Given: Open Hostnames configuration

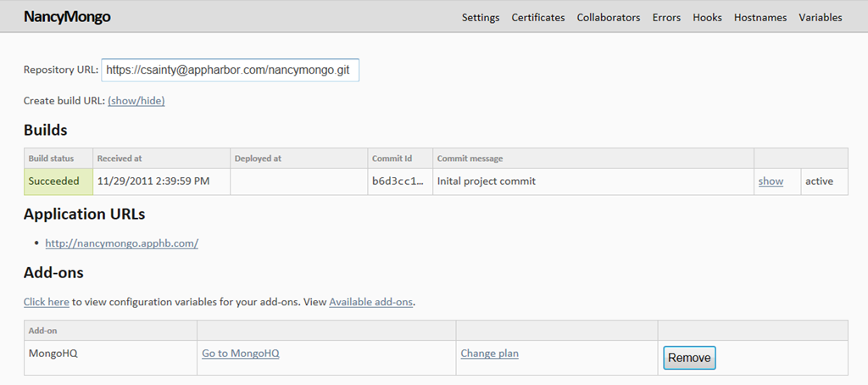Looking at the screenshot, I should (760, 18).
